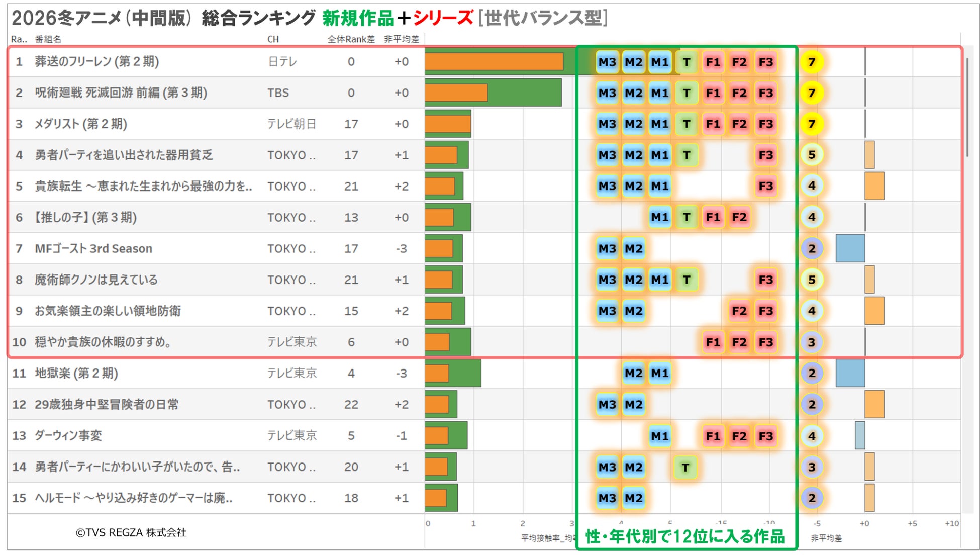Click the purple 2 circle for MFゴースト

[811, 248]
